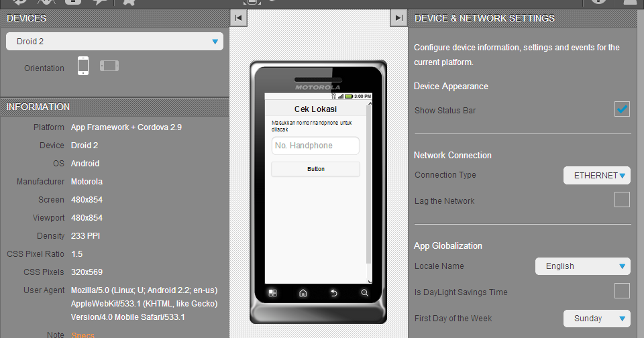
Task: Click the 3:00 PM clock text
Action: [x=363, y=97]
